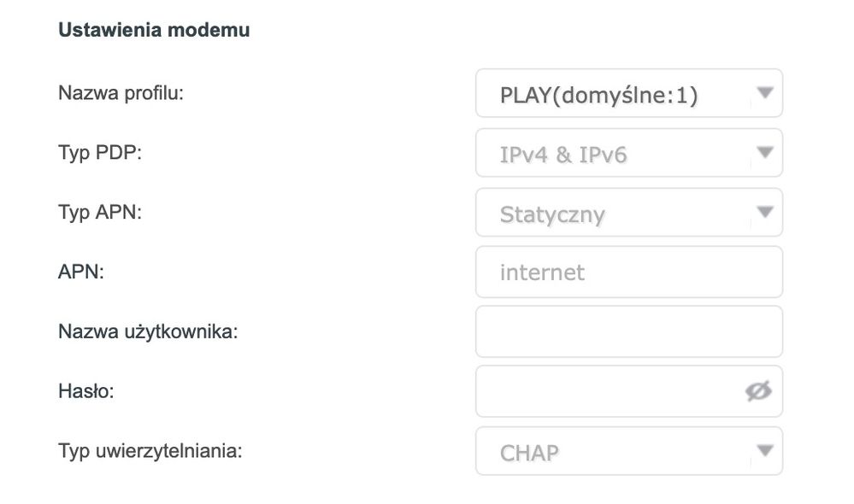This screenshot has height=504, width=854.
Task: Click the Ustawienia modemu heading
Action: [x=154, y=30]
